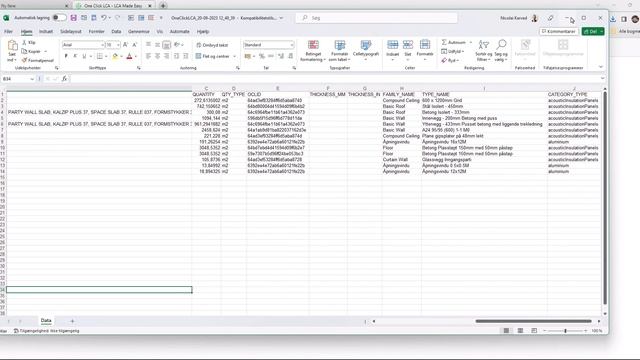Toggle underline formatting

click(84, 56)
